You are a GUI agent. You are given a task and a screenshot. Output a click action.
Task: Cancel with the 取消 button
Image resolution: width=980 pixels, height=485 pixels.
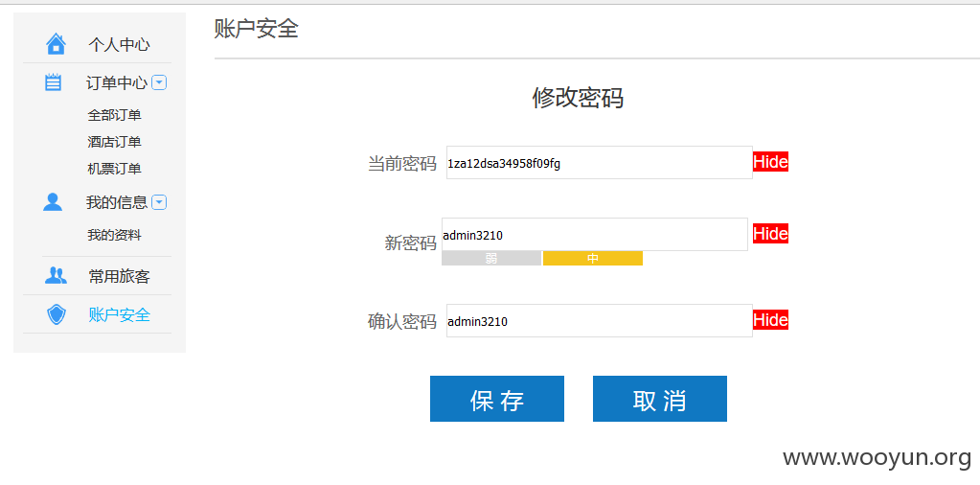click(x=660, y=399)
